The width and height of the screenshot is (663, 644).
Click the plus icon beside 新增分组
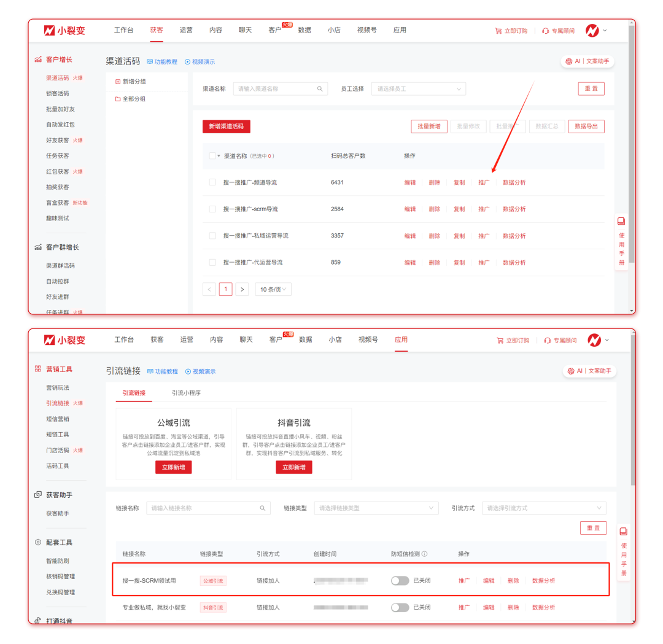[x=118, y=82]
